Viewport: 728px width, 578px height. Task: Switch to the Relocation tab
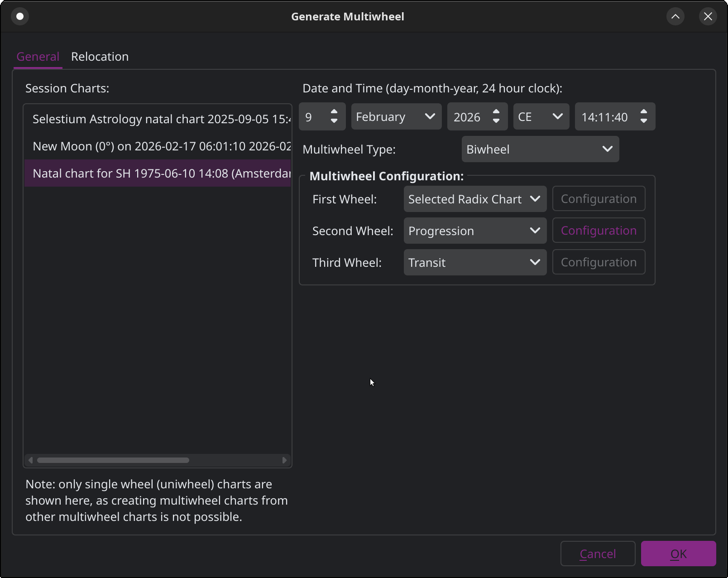coord(100,57)
